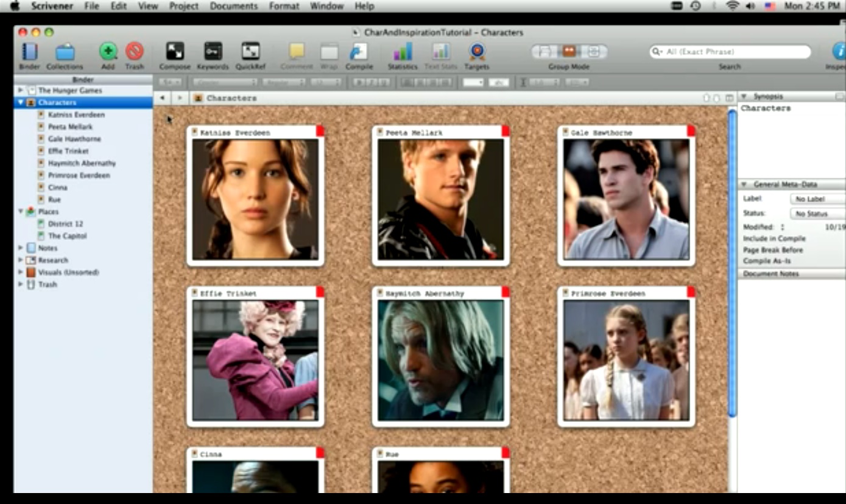Click red label pin on Katniss Everdeen card
This screenshot has height=504, width=846.
coord(320,131)
